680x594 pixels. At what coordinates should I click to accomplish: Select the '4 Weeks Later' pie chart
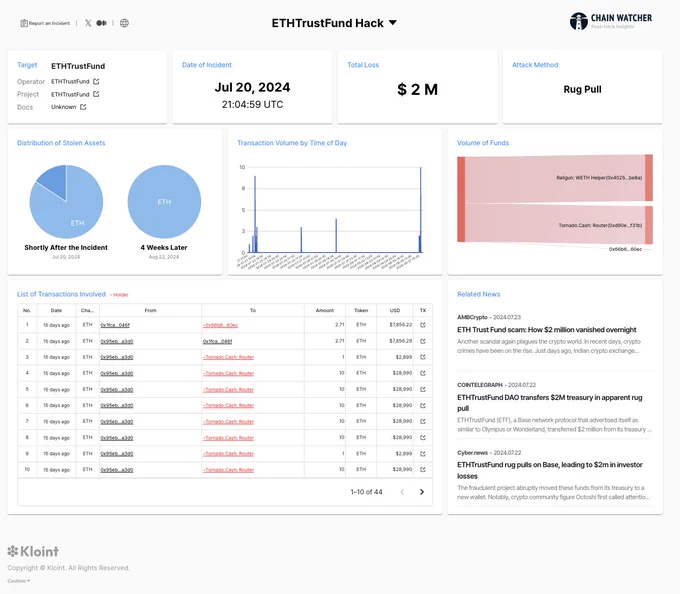[164, 202]
